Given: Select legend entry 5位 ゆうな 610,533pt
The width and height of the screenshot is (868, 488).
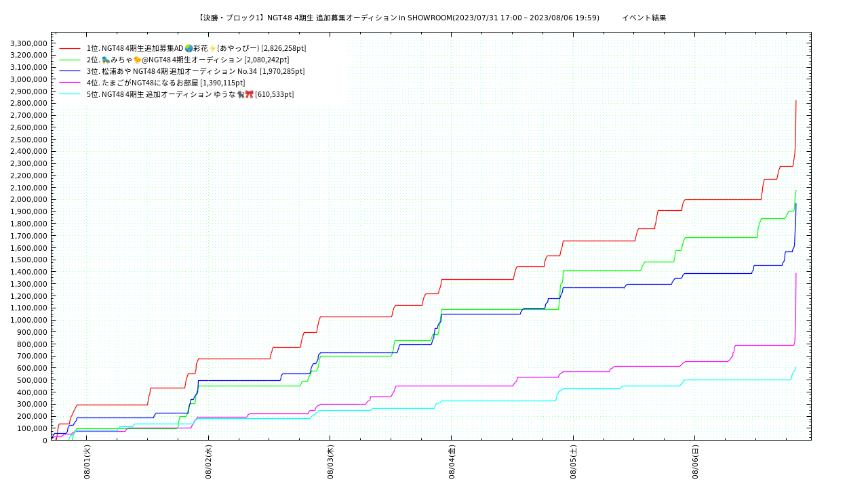Looking at the screenshot, I should tap(190, 94).
